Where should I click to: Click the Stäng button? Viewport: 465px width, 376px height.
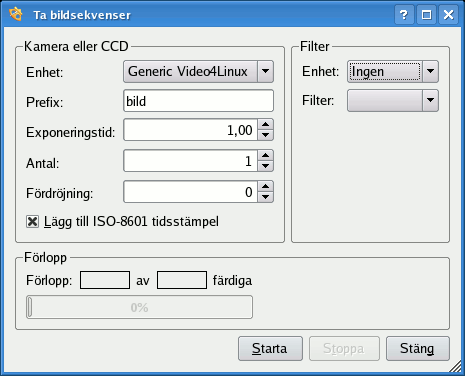click(418, 349)
